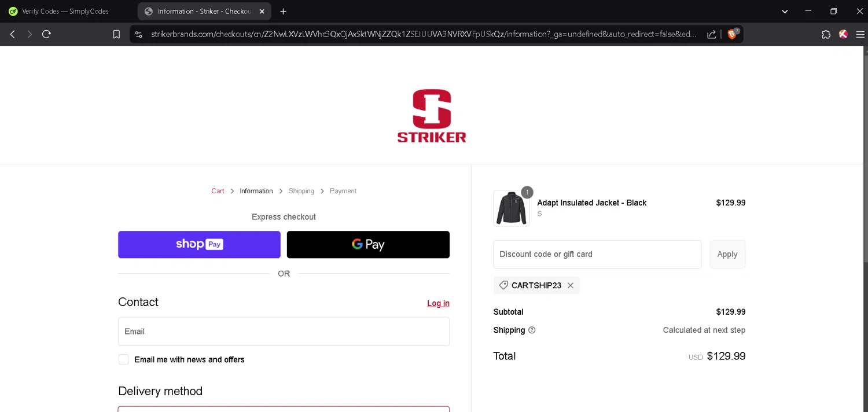868x412 pixels.
Task: Open new tab with plus icon
Action: coord(283,12)
